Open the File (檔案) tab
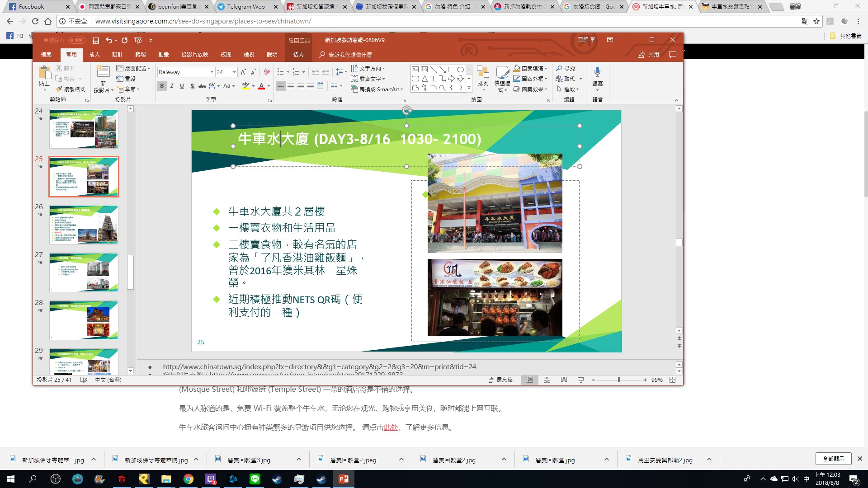Viewport: 868px width, 488px height. coord(46,55)
